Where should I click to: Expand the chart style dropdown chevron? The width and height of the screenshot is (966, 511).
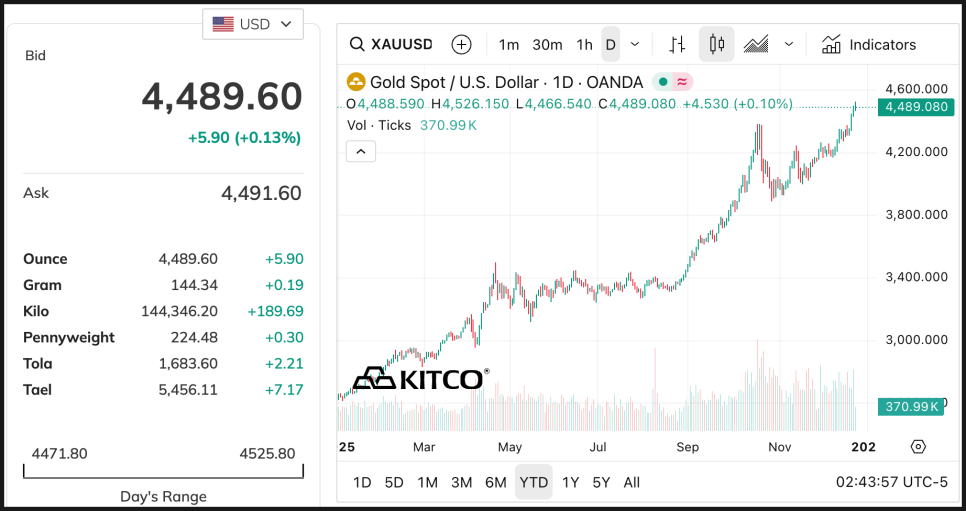(789, 44)
